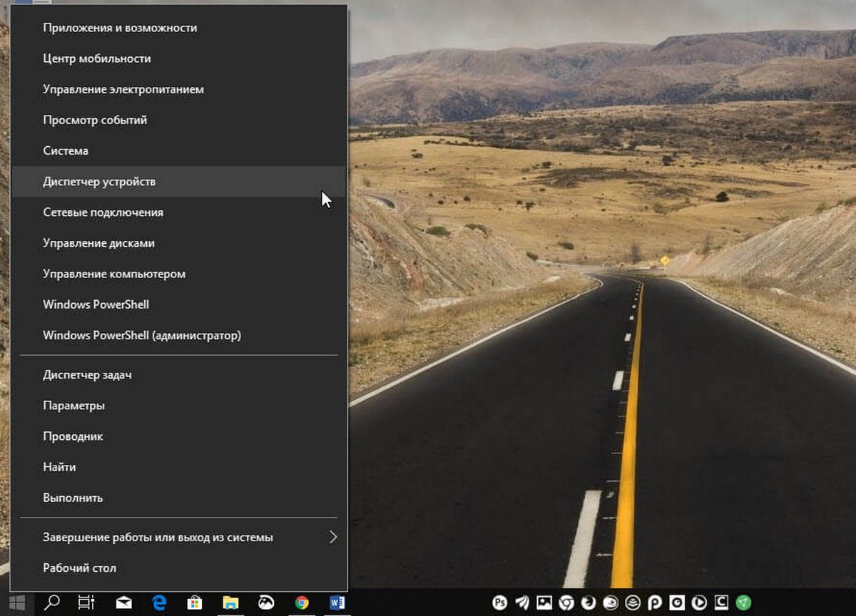
Task: Open taskbar search magnifier icon
Action: pyautogui.click(x=51, y=602)
